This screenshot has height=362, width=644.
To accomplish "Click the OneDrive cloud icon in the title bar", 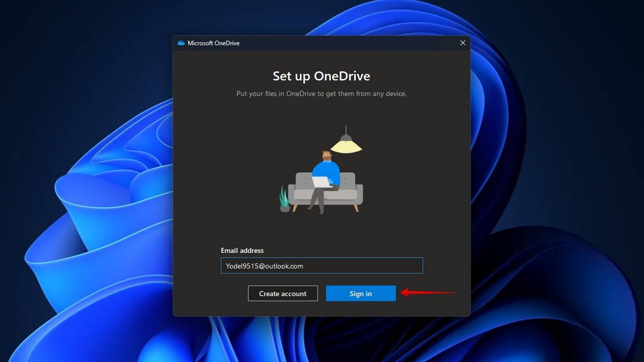I will 181,43.
